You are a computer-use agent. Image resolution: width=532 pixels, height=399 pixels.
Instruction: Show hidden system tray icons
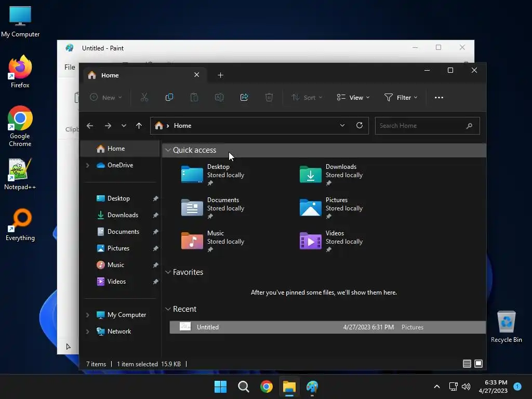pos(437,387)
